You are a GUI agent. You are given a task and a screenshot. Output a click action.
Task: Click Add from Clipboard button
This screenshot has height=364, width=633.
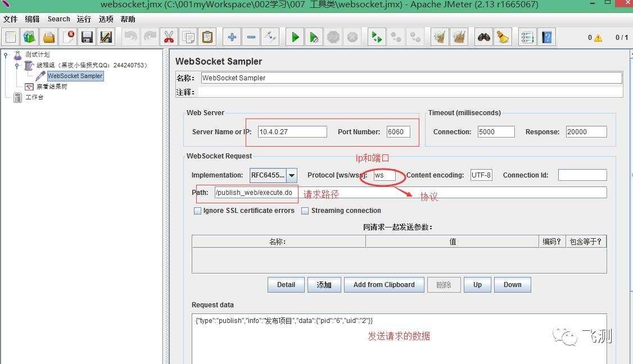coord(384,285)
